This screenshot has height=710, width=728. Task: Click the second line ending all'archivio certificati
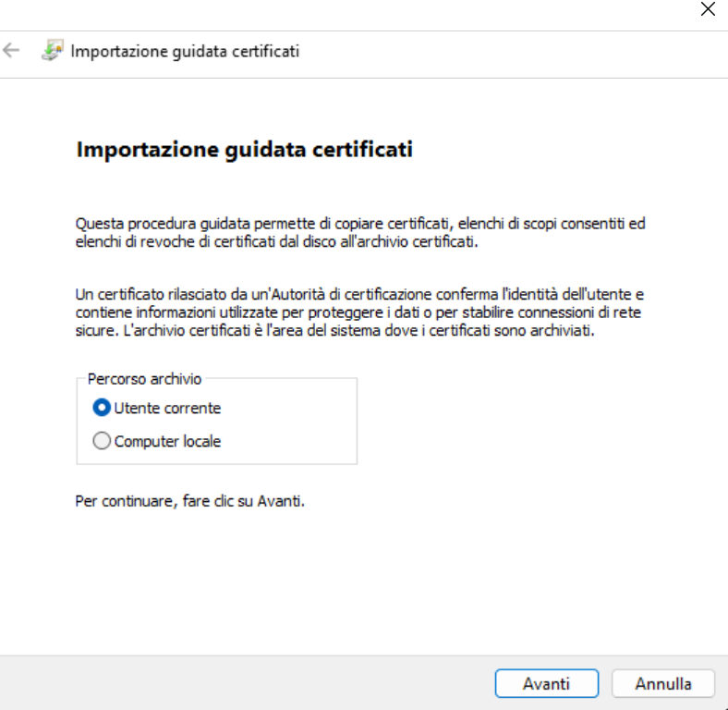click(x=277, y=241)
